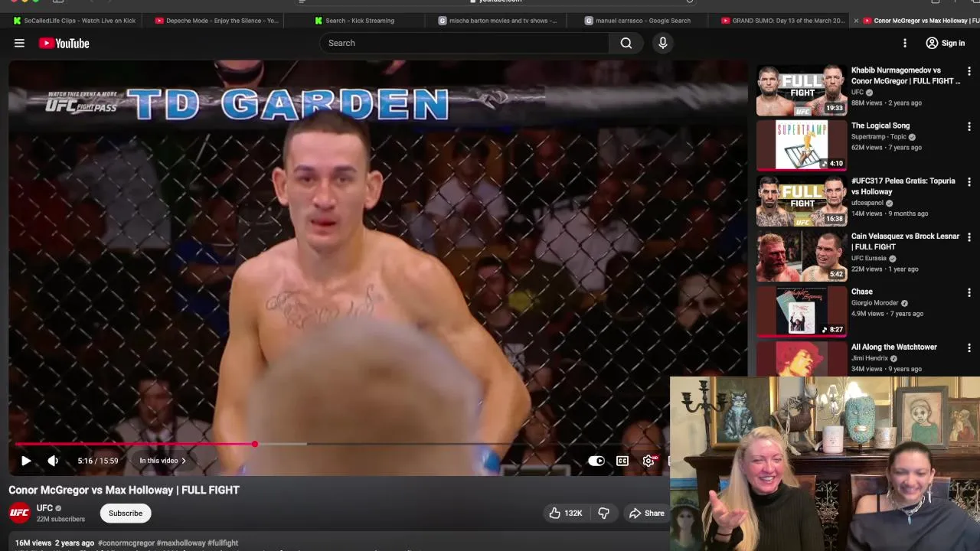Open the #fullfight hashtag link

223,543
